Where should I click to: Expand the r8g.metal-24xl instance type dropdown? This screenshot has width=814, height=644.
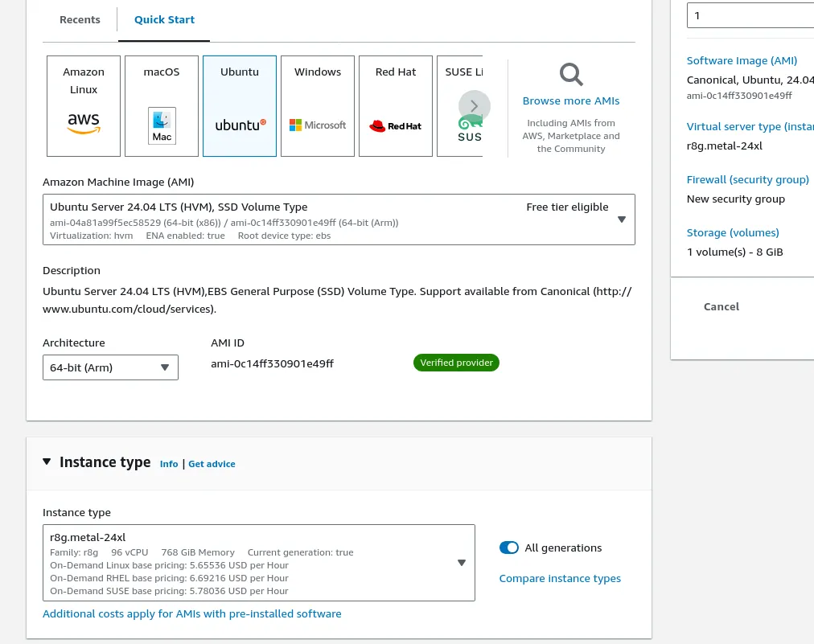coord(461,562)
